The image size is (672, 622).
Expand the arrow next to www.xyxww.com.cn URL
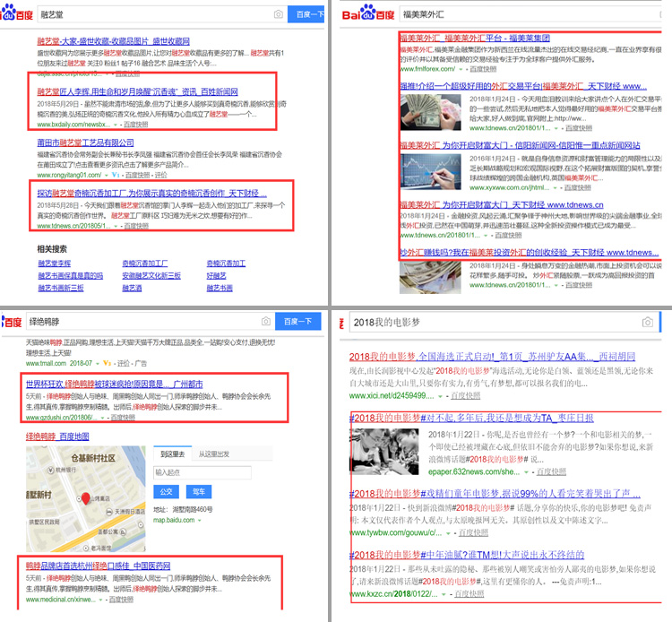click(556, 187)
